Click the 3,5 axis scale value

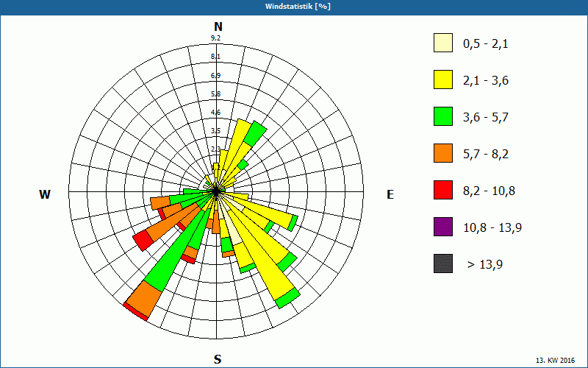(215, 131)
